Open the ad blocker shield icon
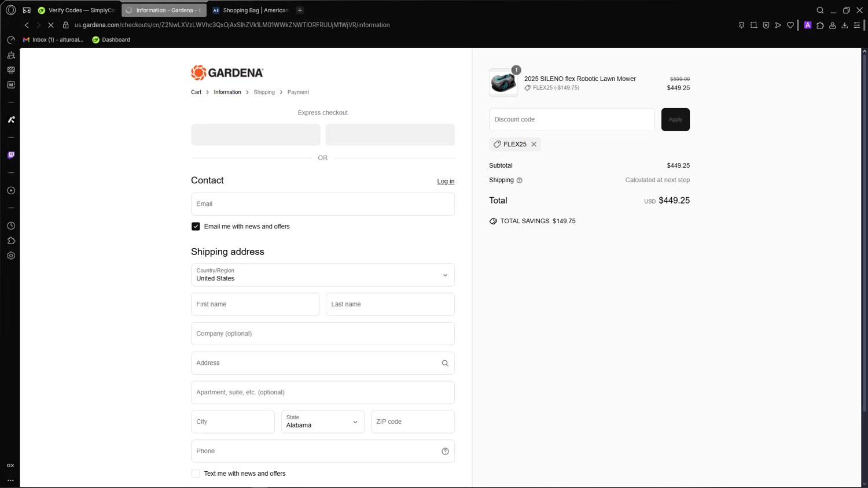Image resolution: width=868 pixels, height=488 pixels. click(766, 25)
